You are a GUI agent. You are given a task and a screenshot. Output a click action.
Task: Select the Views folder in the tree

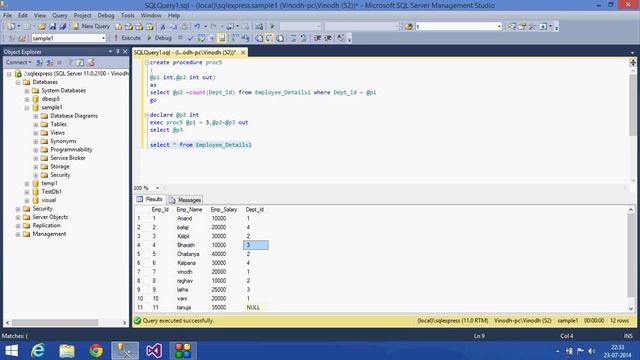click(57, 133)
